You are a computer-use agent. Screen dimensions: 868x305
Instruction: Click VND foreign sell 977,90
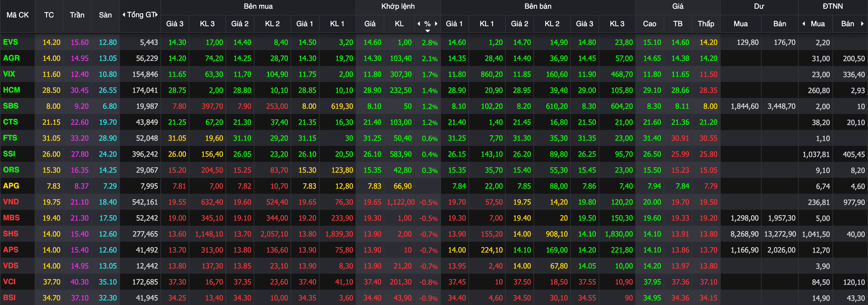tap(854, 202)
